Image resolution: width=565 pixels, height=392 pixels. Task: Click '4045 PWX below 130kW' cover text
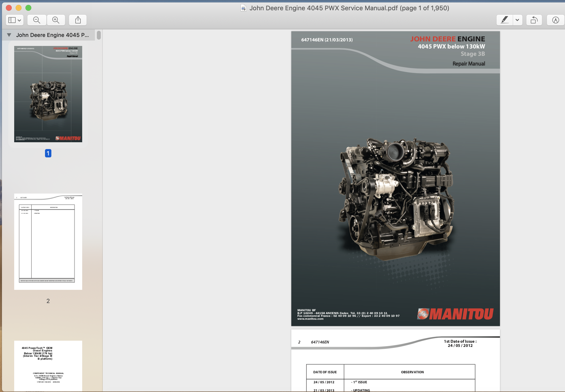(452, 46)
